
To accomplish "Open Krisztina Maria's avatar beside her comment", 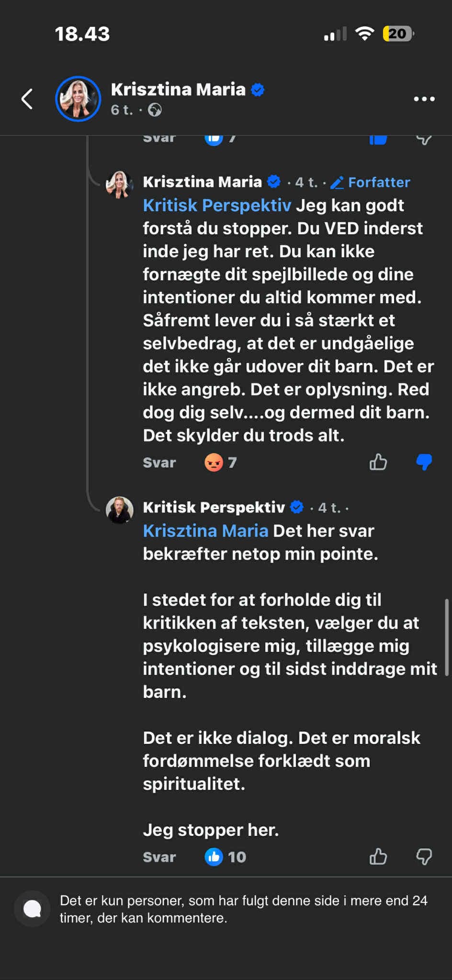I will [119, 184].
